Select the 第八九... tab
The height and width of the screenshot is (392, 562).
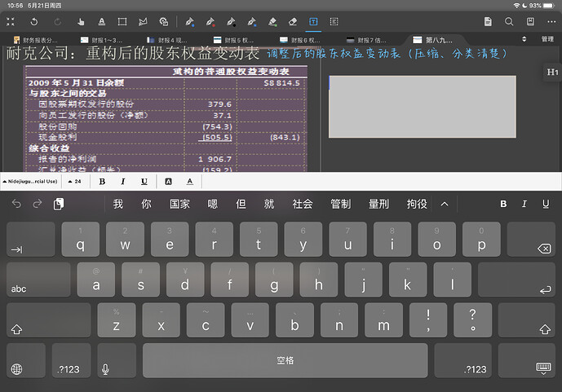pos(432,40)
